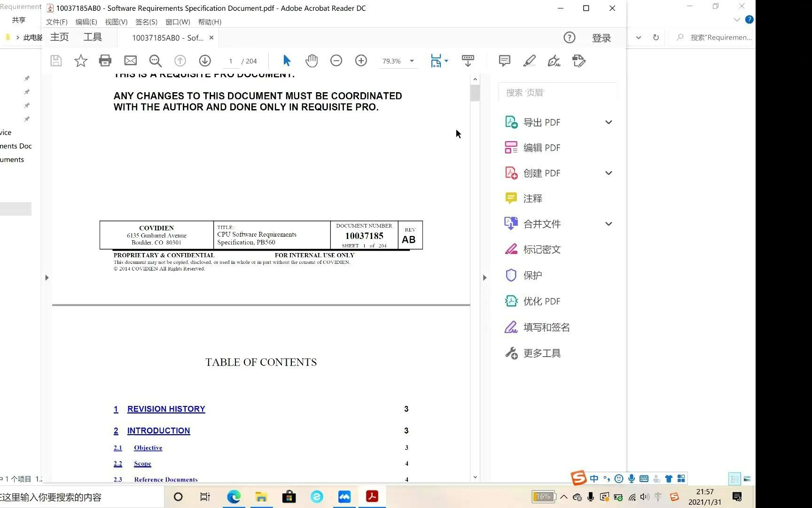
Task: Open Microsoft Store from taskbar
Action: click(289, 497)
